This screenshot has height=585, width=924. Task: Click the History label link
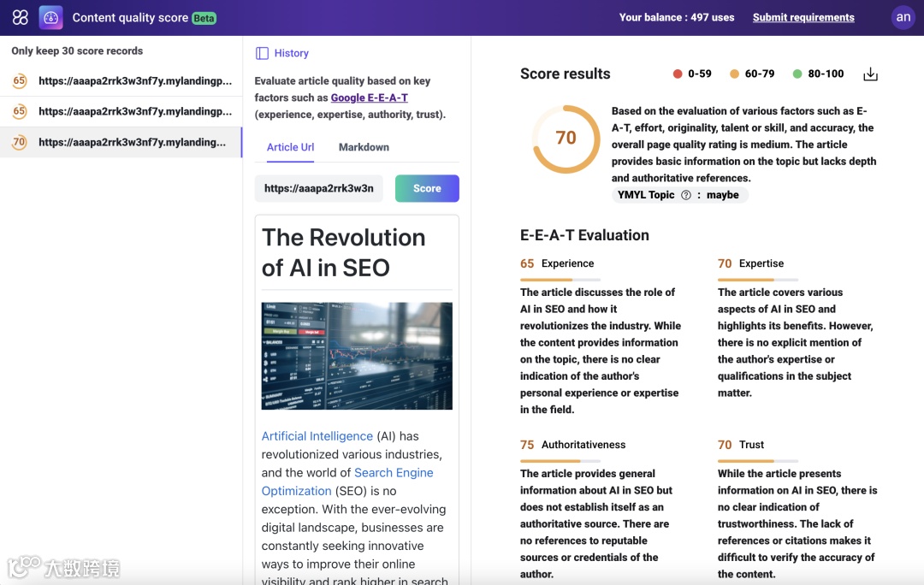pos(291,53)
